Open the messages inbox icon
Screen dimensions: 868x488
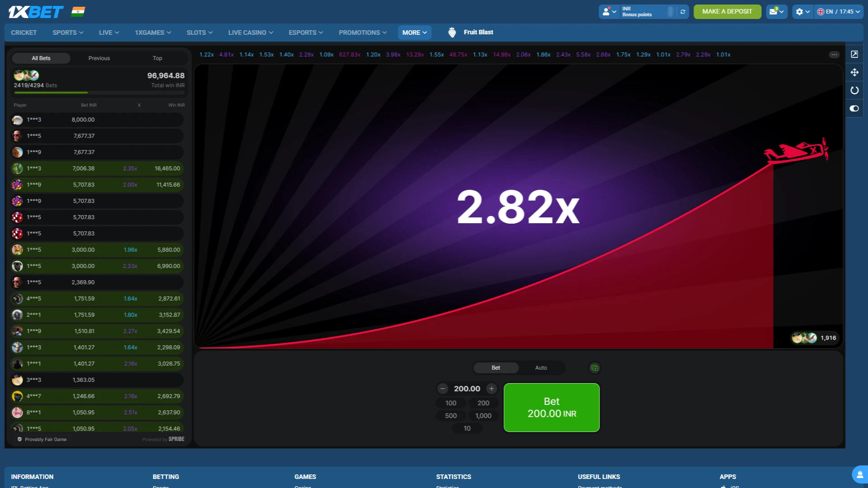(774, 11)
